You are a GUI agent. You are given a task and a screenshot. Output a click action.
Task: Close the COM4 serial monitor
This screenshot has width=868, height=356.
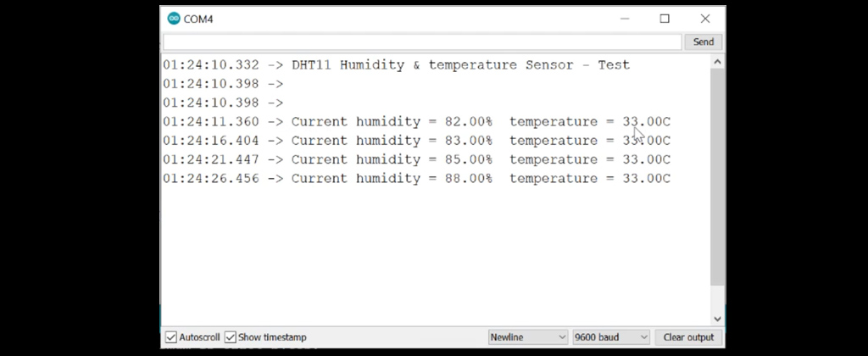click(x=704, y=19)
